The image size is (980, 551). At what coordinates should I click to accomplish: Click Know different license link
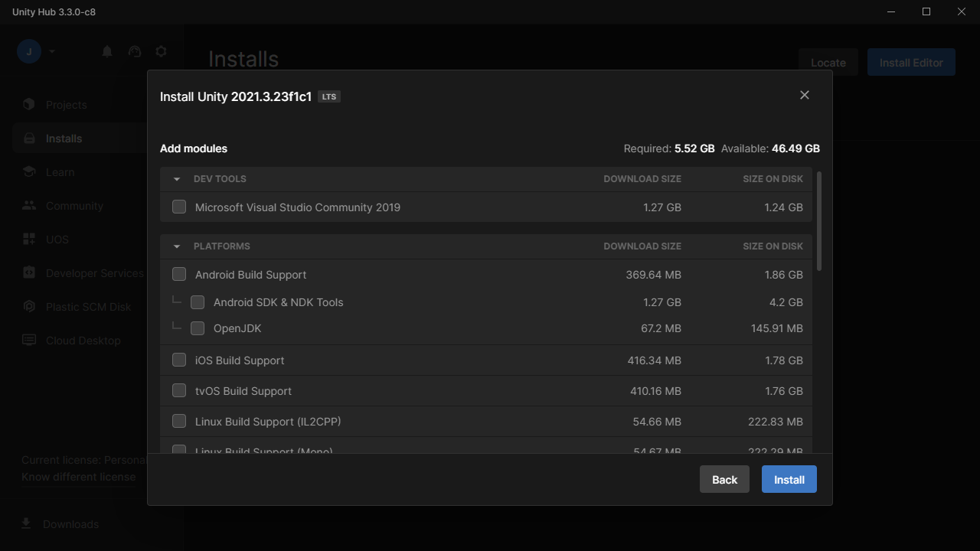pyautogui.click(x=79, y=477)
